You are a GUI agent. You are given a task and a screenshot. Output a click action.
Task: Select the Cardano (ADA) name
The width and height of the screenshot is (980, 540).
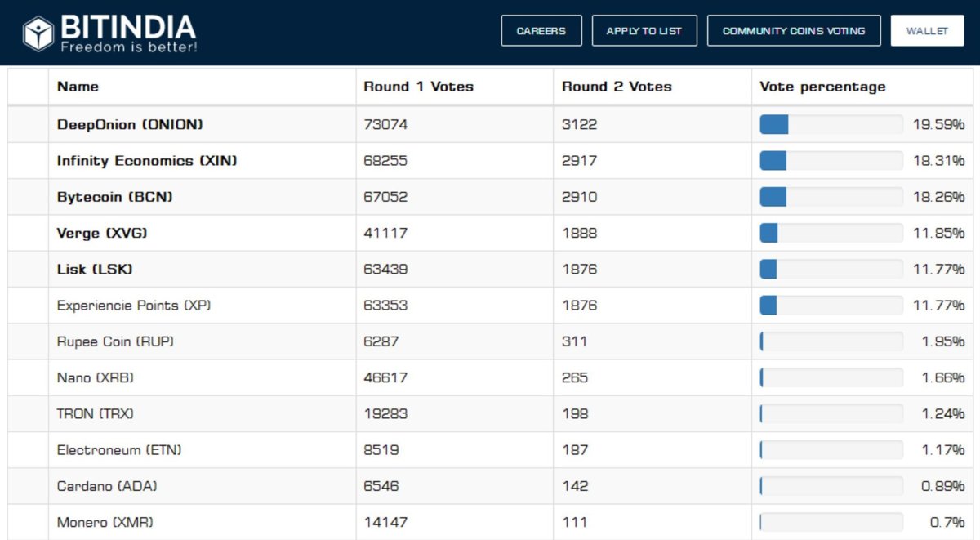click(107, 486)
